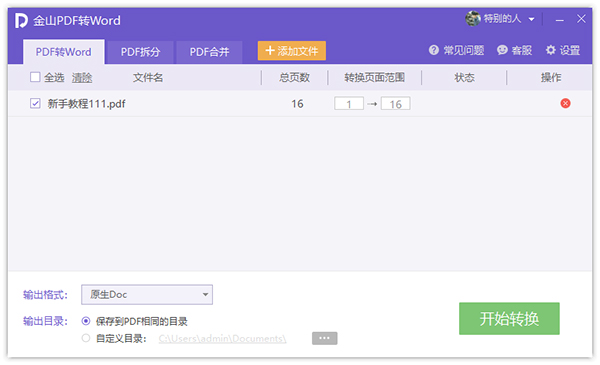Open 常见问题 help link

456,50
